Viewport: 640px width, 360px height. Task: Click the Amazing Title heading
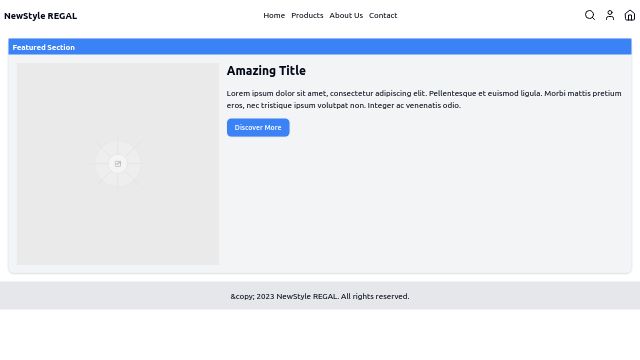coord(266,71)
